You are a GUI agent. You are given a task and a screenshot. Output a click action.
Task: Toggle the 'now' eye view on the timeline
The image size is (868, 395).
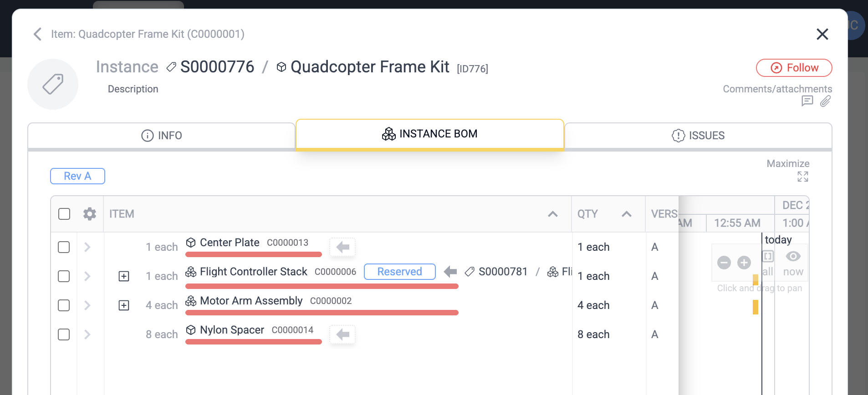click(793, 257)
